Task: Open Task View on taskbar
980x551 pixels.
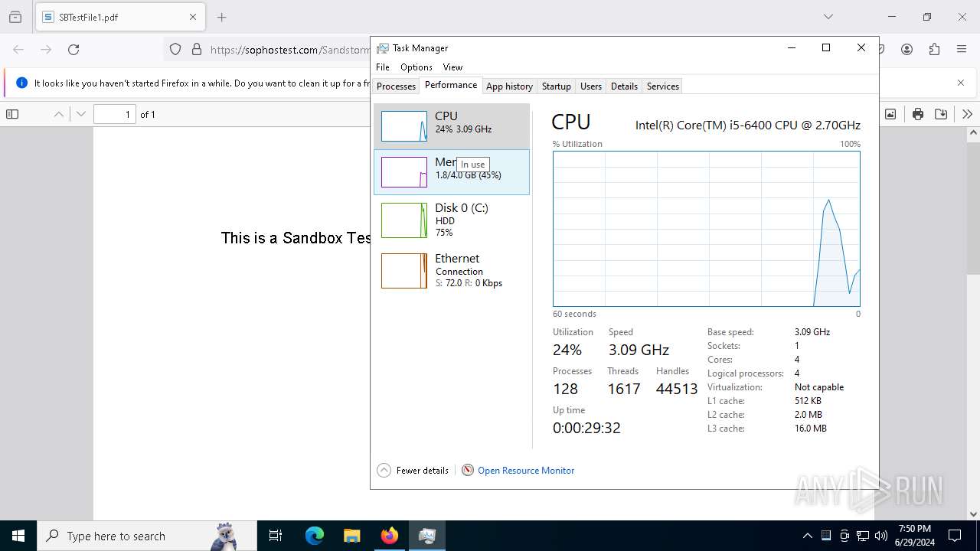Action: coord(276,536)
